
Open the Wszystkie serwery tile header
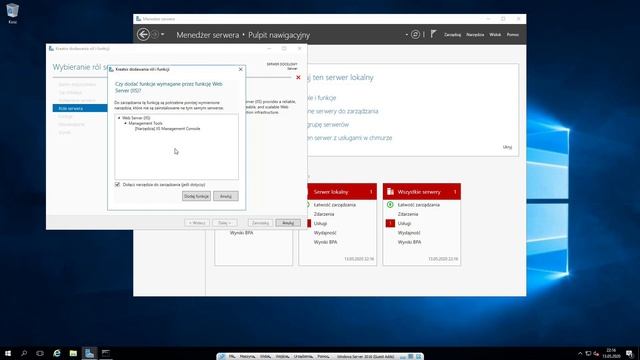(x=422, y=191)
